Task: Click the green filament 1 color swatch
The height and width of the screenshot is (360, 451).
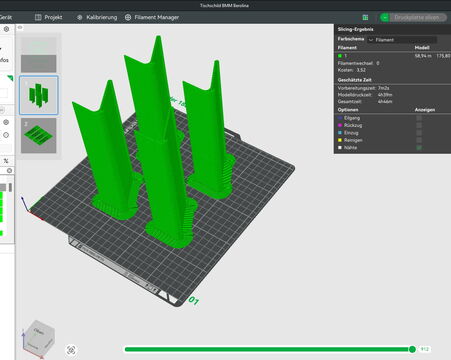Action: coord(340,56)
